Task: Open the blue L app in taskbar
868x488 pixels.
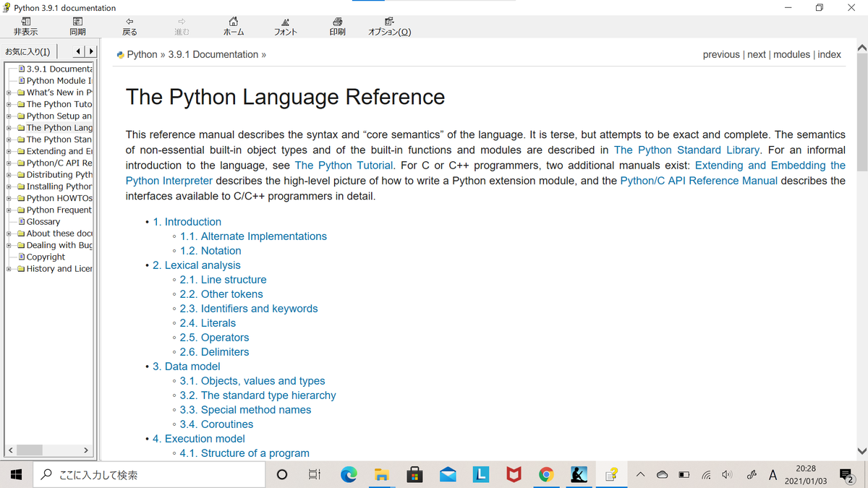Action: coord(481,474)
